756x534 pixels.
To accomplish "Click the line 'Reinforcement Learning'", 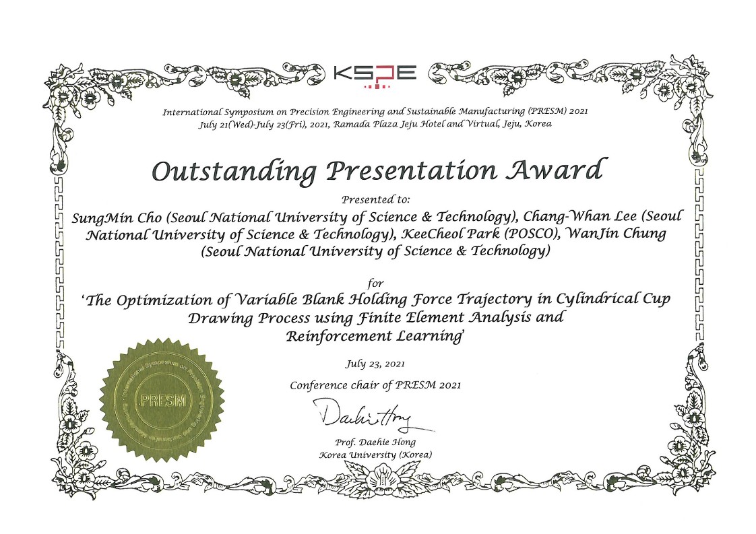I will pyautogui.click(x=375, y=335).
